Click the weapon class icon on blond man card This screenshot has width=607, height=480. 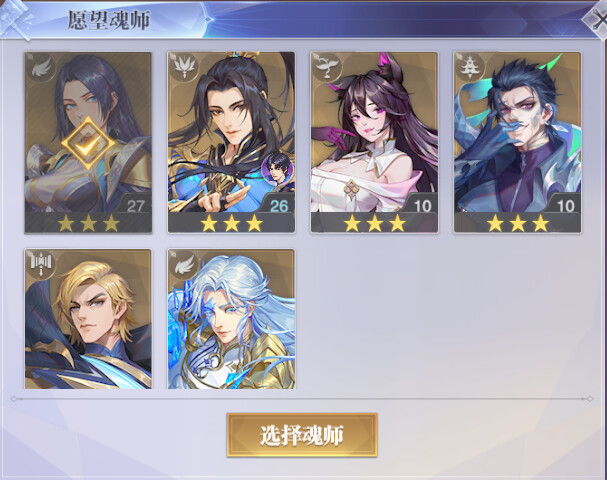click(41, 265)
